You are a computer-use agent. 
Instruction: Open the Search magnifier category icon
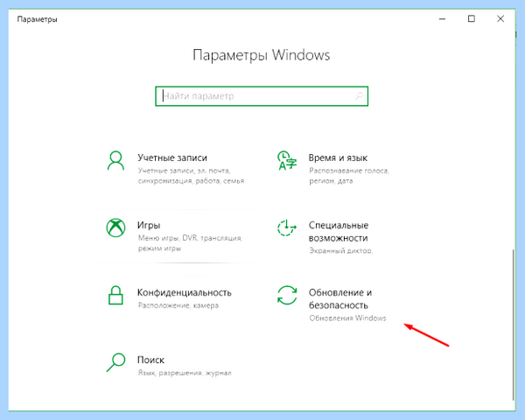pyautogui.click(x=115, y=362)
